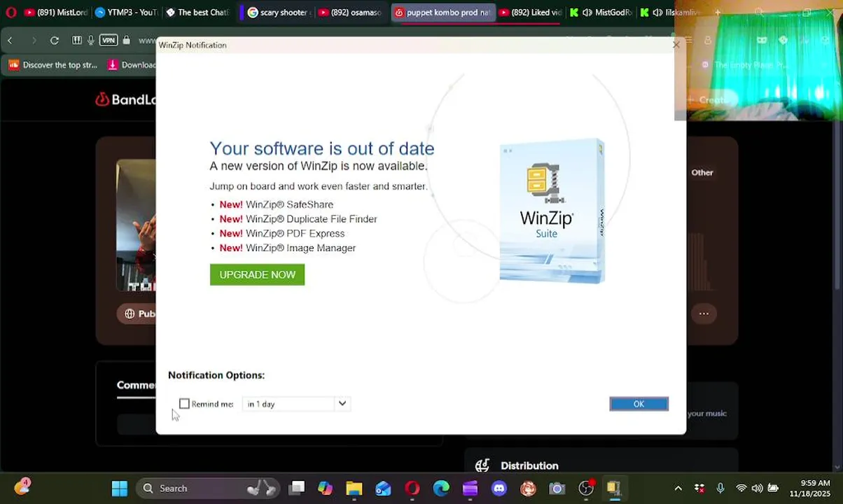Close the WinZip Notification dialog
The width and height of the screenshot is (843, 504).
coord(676,45)
